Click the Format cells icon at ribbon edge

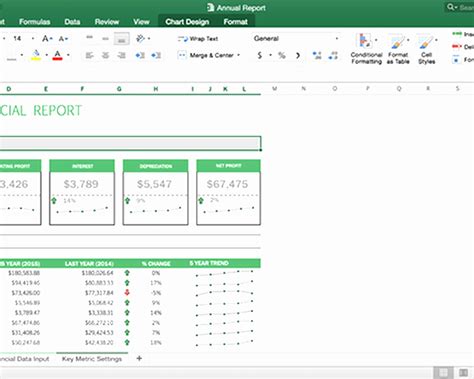tap(456, 60)
